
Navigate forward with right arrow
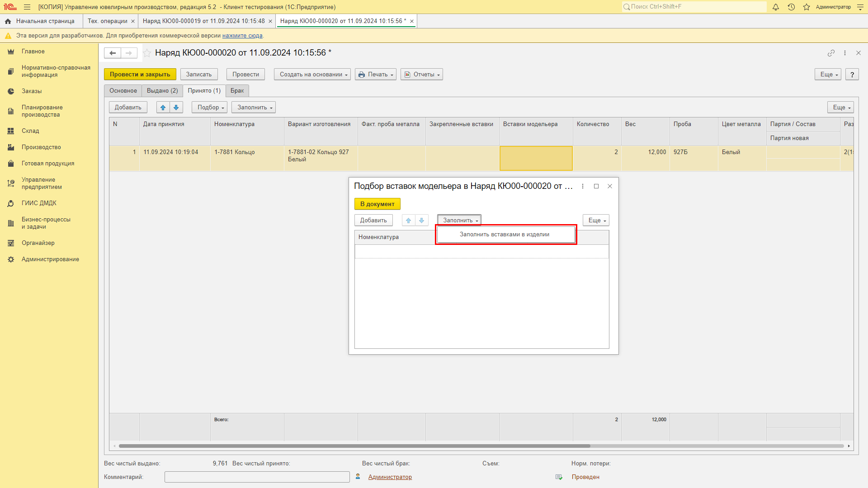pos(129,53)
